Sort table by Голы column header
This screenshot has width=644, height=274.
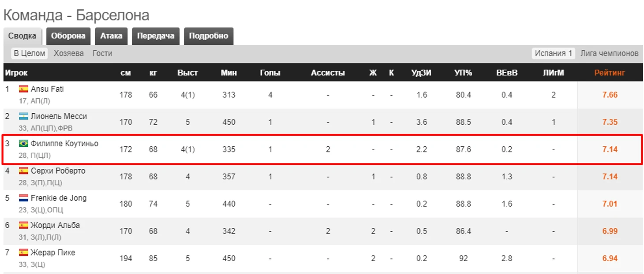click(270, 73)
